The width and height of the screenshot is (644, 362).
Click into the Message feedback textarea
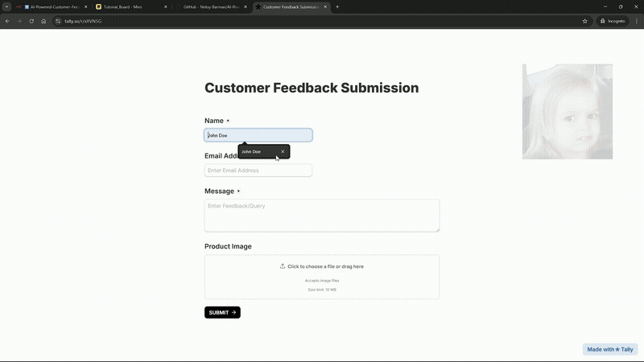click(322, 216)
